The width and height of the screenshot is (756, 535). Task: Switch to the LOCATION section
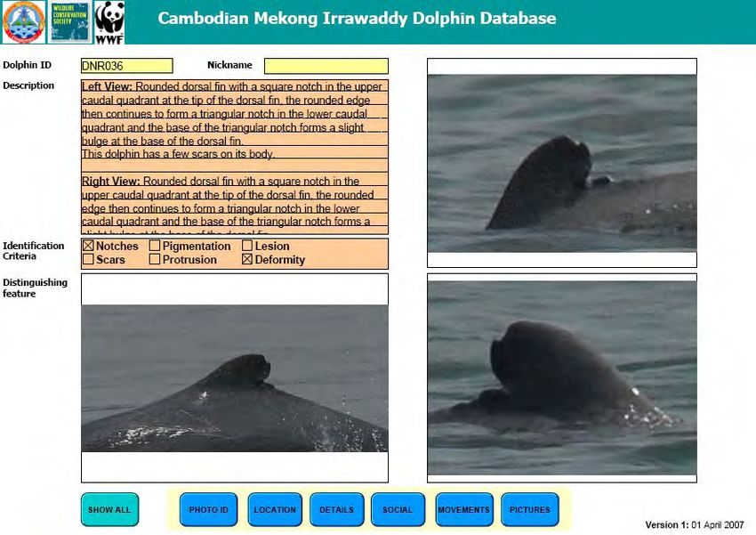[275, 510]
